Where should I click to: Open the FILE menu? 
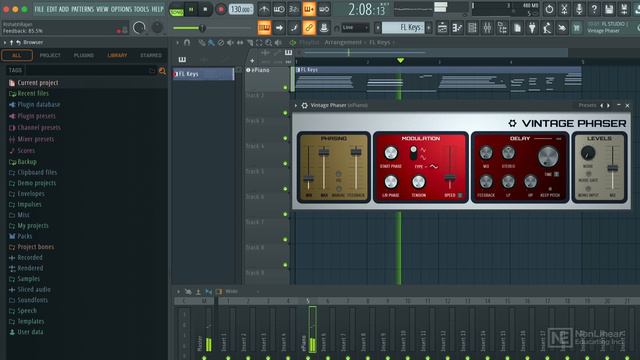click(39, 9)
